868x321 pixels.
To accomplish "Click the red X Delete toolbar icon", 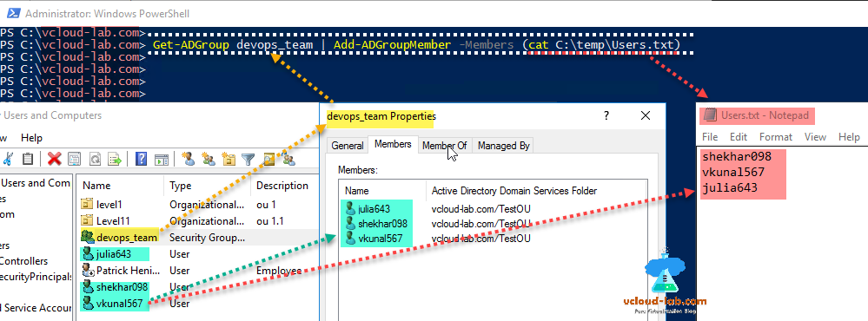I will coord(54,159).
